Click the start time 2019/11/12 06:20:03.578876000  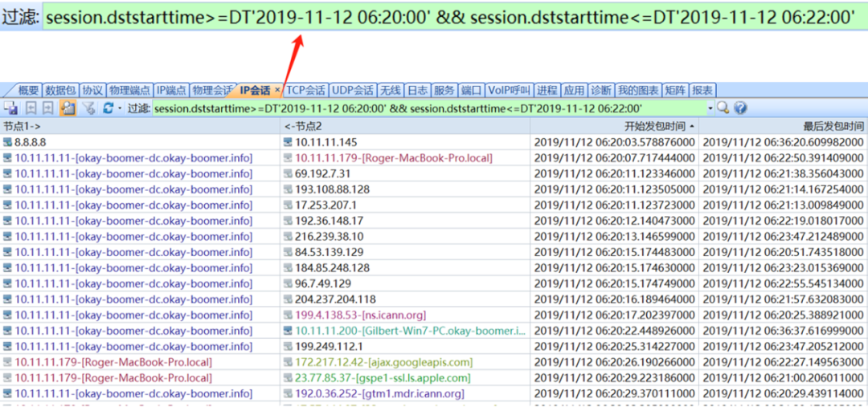point(615,142)
